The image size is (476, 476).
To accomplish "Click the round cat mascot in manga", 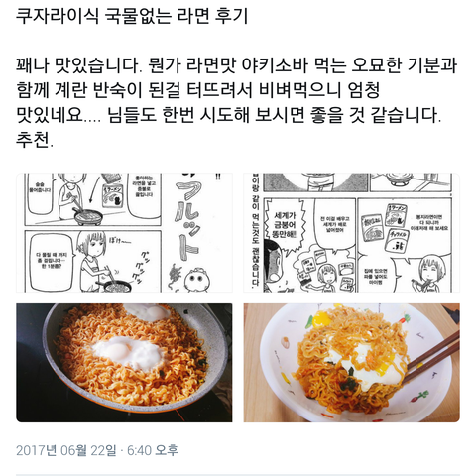I will pos(197,281).
